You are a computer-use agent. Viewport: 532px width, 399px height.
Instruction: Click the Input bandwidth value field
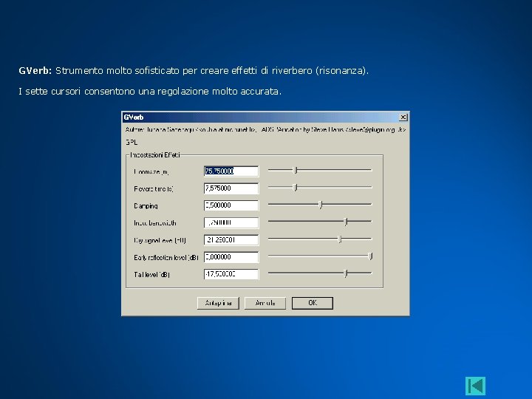231,222
